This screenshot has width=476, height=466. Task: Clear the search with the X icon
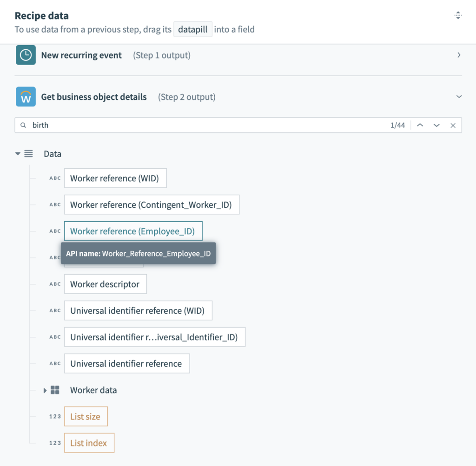coord(453,125)
